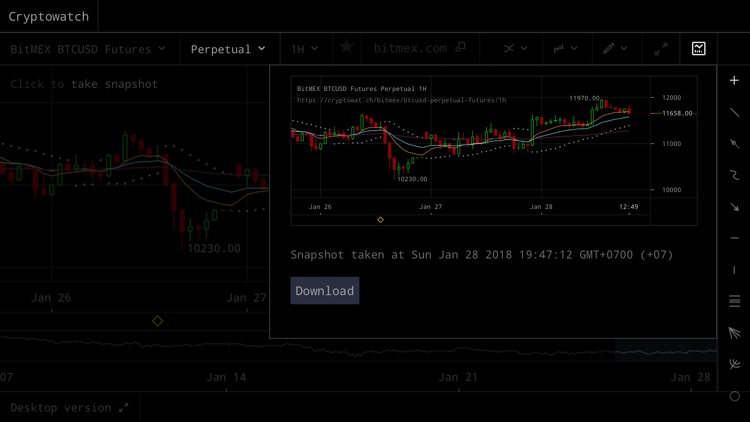Viewport: 750px width, 422px height.
Task: Click the 10230.00 low price label on main chart
Action: 214,248
